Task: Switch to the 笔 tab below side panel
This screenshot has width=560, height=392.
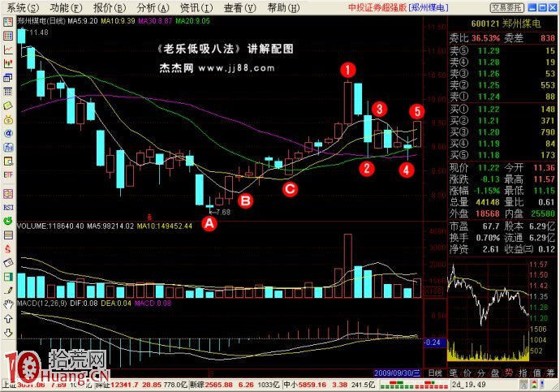Action: coord(454,373)
